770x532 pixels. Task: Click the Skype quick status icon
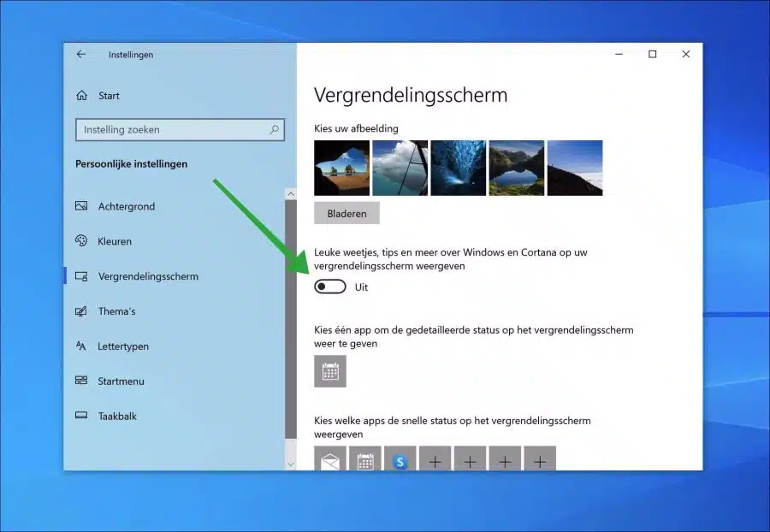click(x=400, y=458)
